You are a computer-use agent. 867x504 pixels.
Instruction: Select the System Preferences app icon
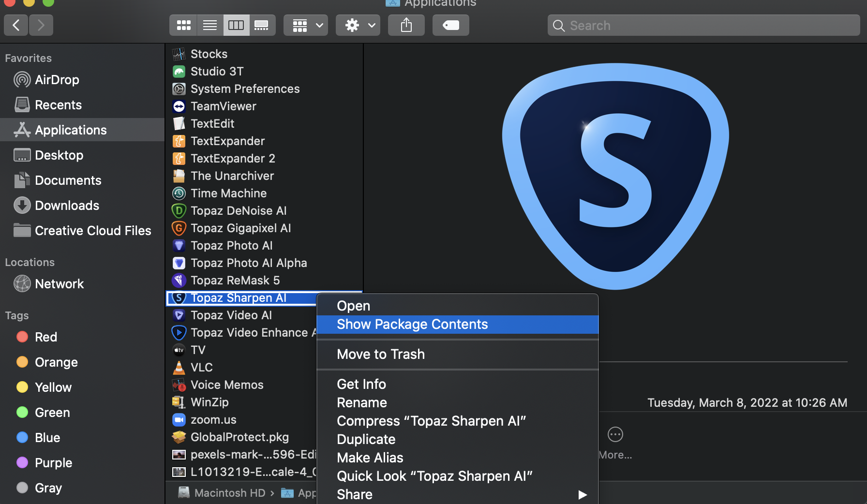click(179, 89)
